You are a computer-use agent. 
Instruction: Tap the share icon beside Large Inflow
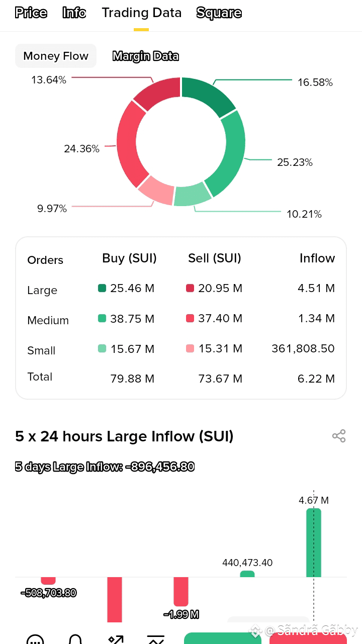coord(339,436)
